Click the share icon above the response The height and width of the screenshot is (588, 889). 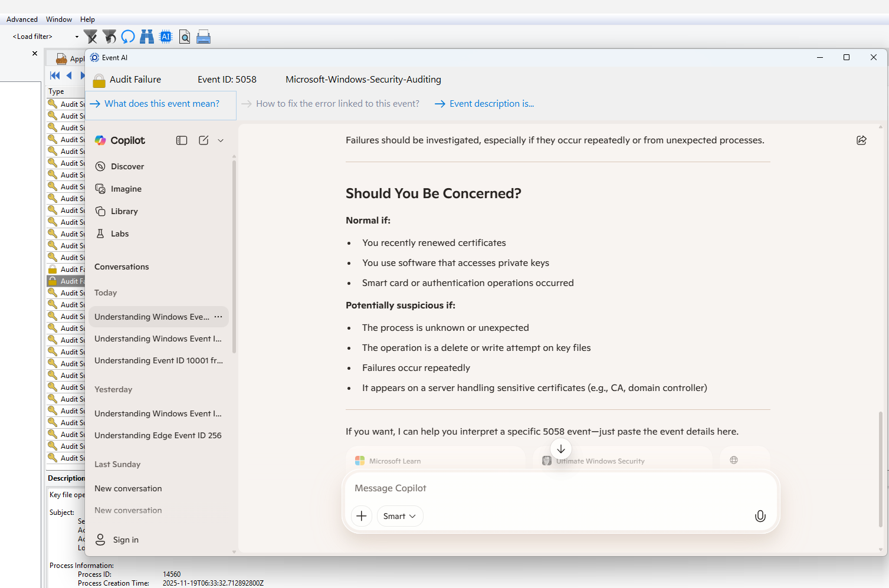point(861,140)
